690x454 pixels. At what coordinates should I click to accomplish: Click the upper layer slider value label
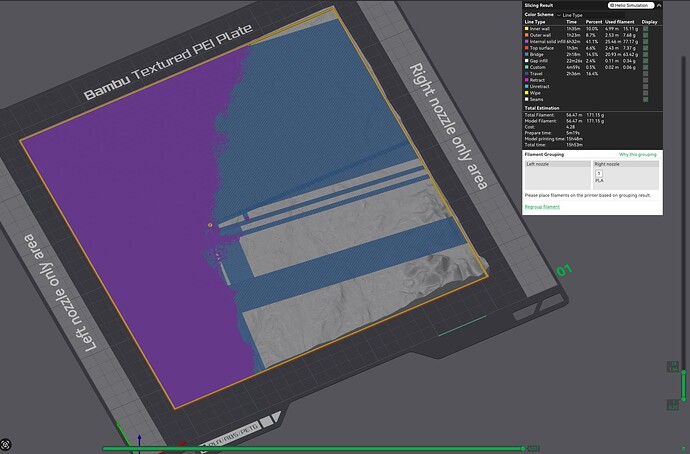[673, 366]
